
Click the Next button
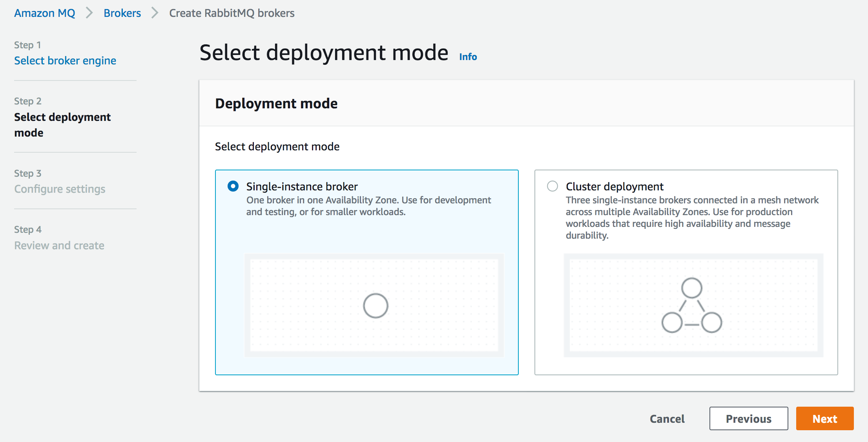click(824, 418)
